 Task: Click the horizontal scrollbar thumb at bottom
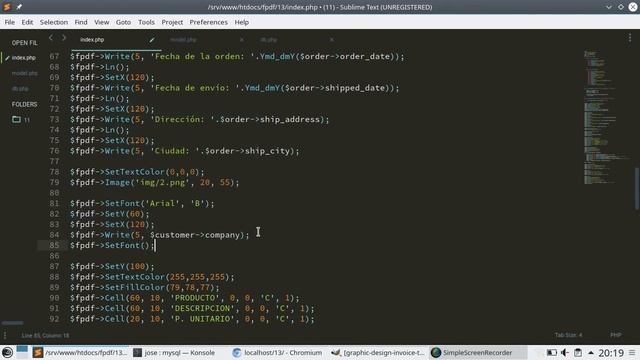13,323
